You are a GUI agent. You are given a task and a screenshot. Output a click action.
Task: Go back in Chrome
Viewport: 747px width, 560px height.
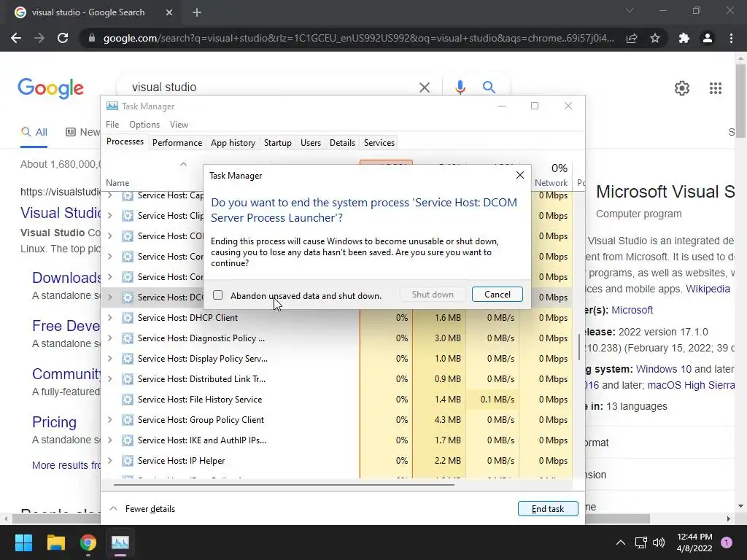(x=16, y=38)
